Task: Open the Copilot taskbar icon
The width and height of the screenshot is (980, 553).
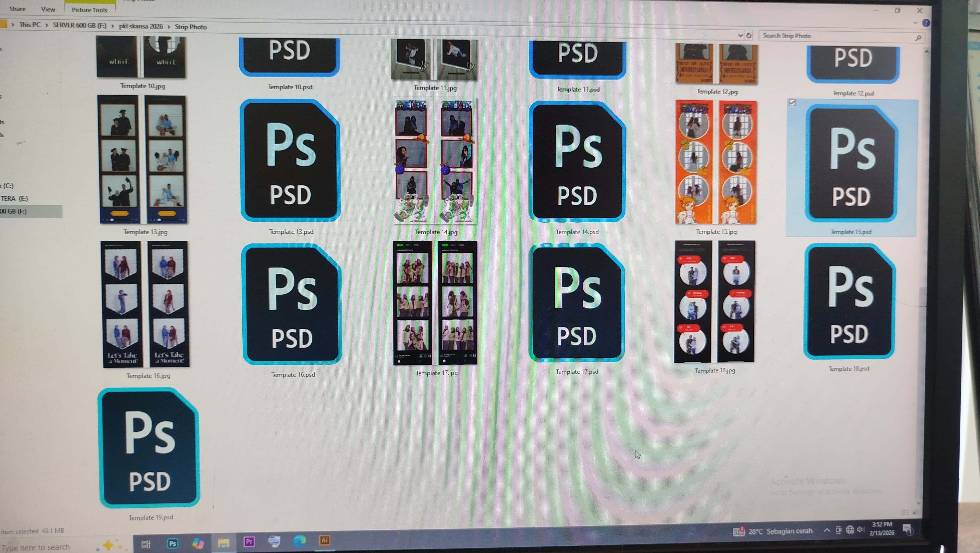Action: (x=198, y=543)
